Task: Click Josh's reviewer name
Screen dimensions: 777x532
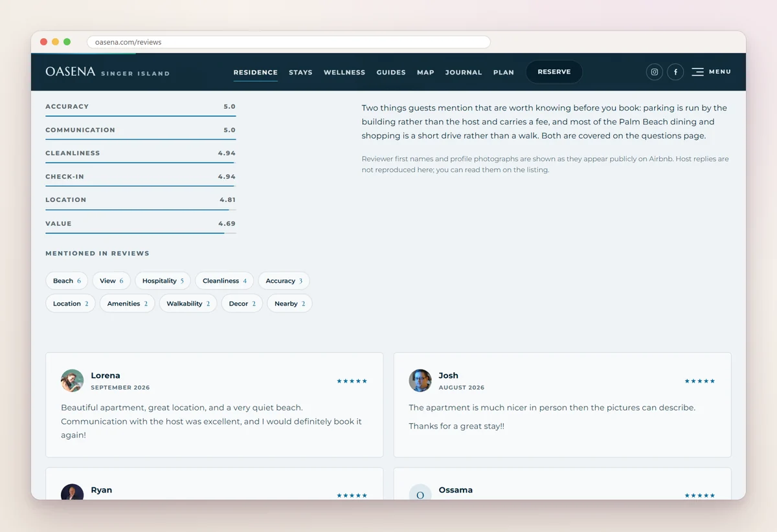Action: coord(448,375)
